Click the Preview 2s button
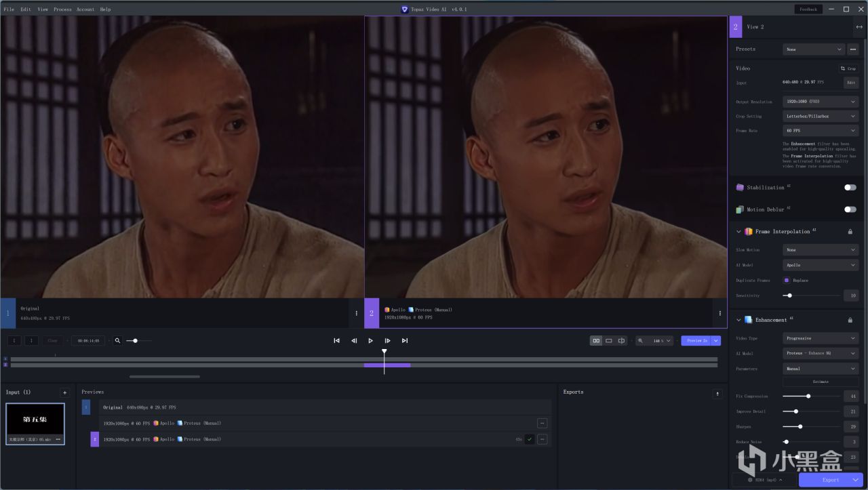The width and height of the screenshot is (868, 490). click(x=696, y=341)
